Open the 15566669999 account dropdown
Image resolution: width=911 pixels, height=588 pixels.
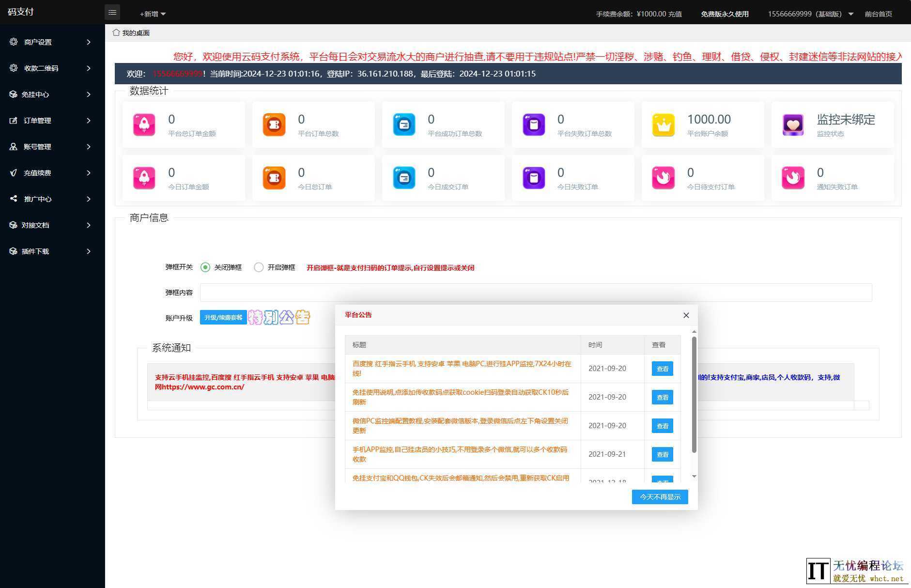[810, 14]
